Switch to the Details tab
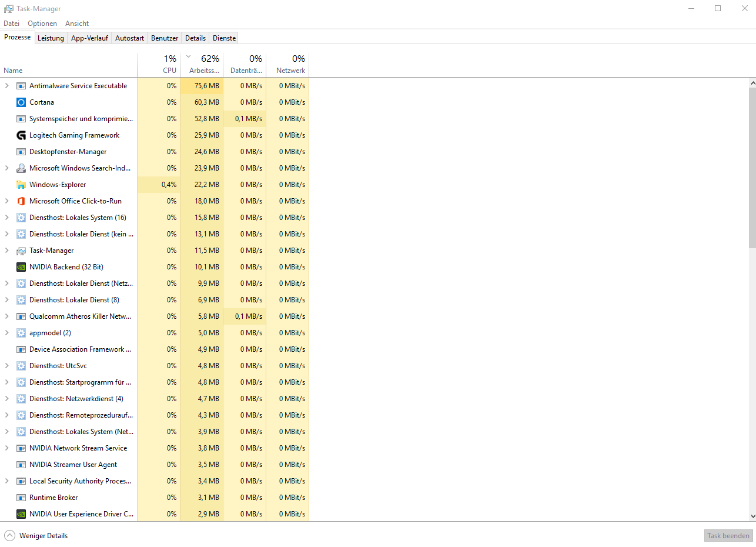 pos(195,38)
